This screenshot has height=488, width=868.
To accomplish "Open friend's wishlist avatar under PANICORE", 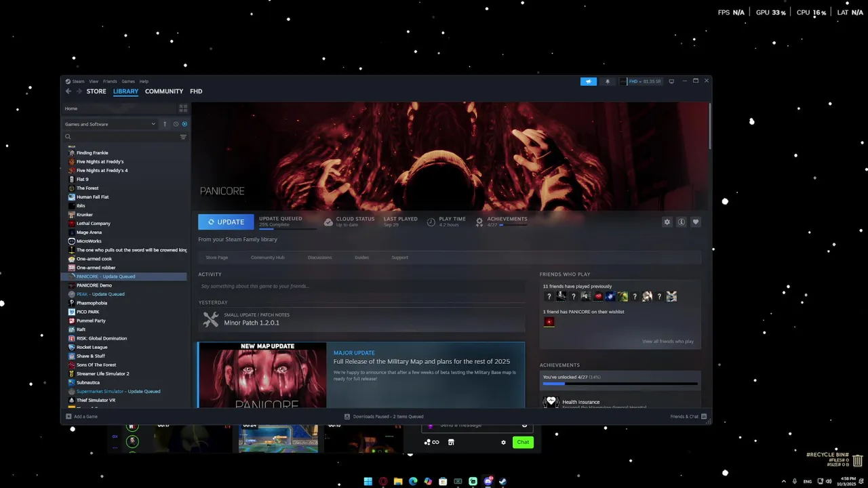I will click(x=549, y=322).
